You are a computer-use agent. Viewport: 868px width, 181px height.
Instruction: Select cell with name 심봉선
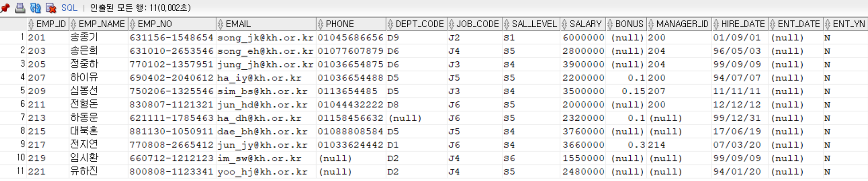click(x=98, y=91)
